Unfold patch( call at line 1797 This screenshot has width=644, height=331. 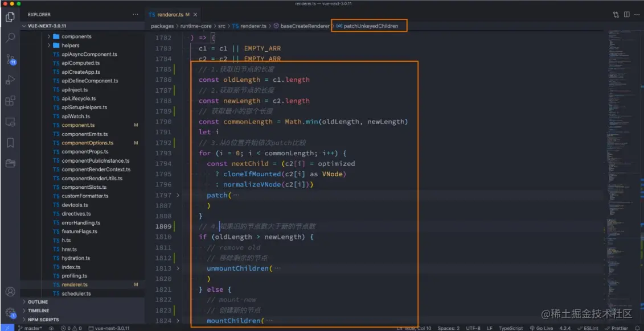tap(178, 195)
